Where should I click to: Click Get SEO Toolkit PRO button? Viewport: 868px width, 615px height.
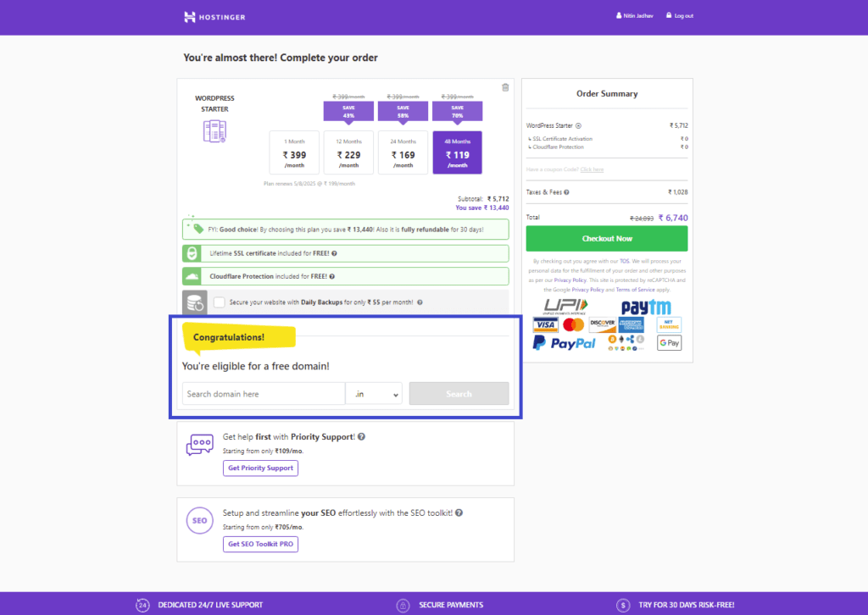[260, 544]
